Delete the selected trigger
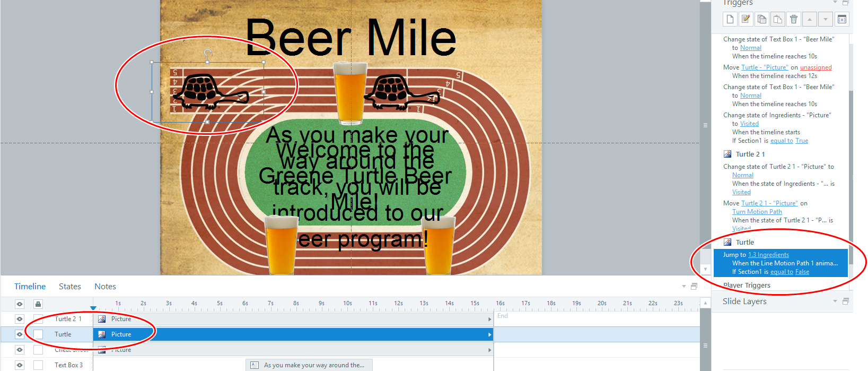This screenshot has height=371, width=868. point(794,20)
